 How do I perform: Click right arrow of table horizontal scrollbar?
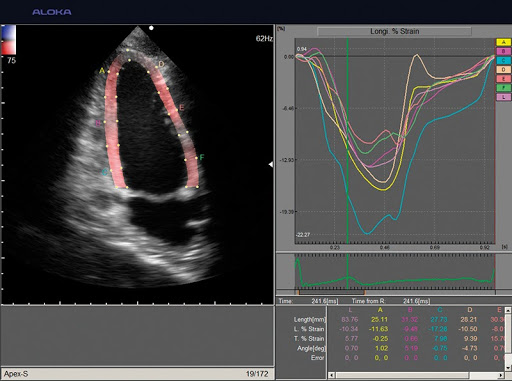coord(501,375)
